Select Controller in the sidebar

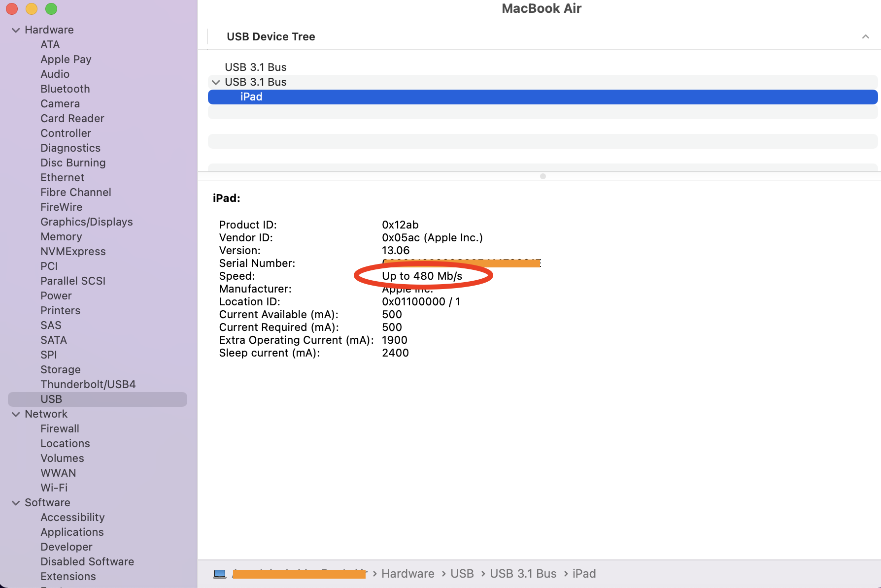click(66, 133)
